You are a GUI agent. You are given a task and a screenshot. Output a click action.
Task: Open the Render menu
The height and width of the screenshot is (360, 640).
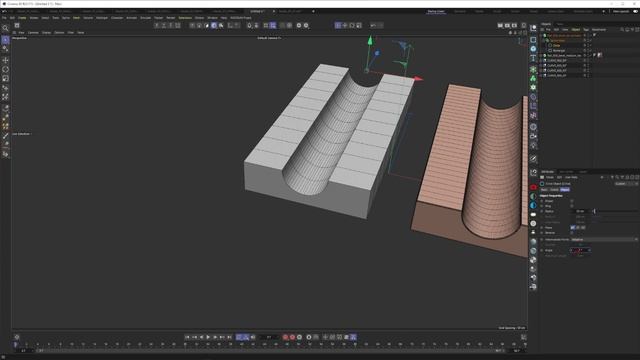[x=171, y=18]
